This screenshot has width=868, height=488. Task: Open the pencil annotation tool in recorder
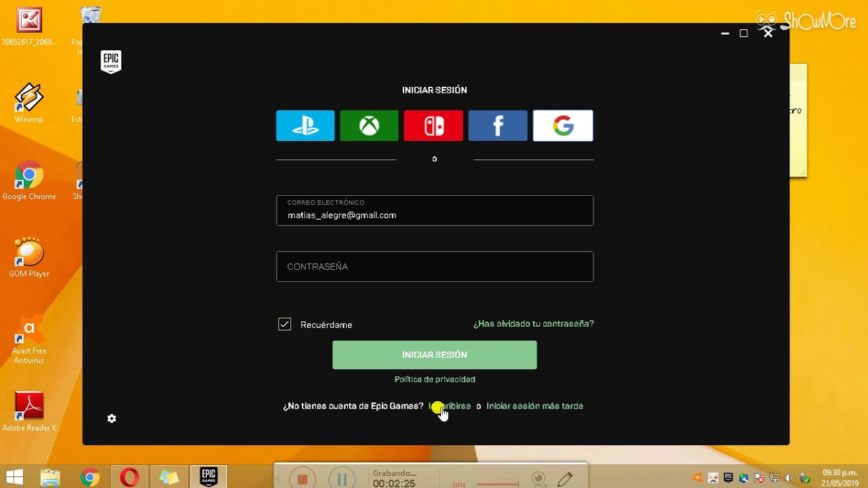coord(565,479)
